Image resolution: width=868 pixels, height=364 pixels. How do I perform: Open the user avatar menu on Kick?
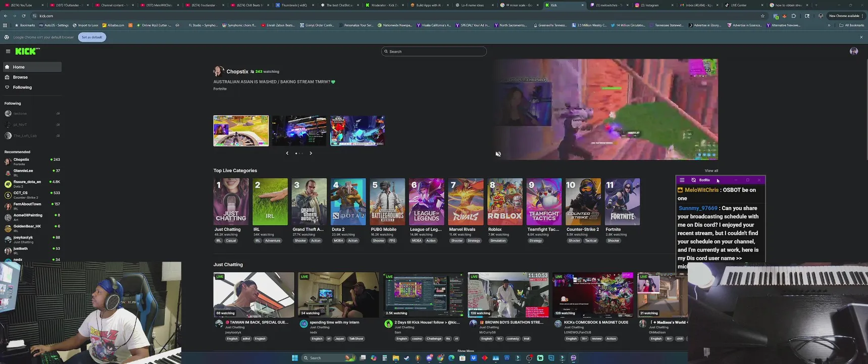pos(853,51)
